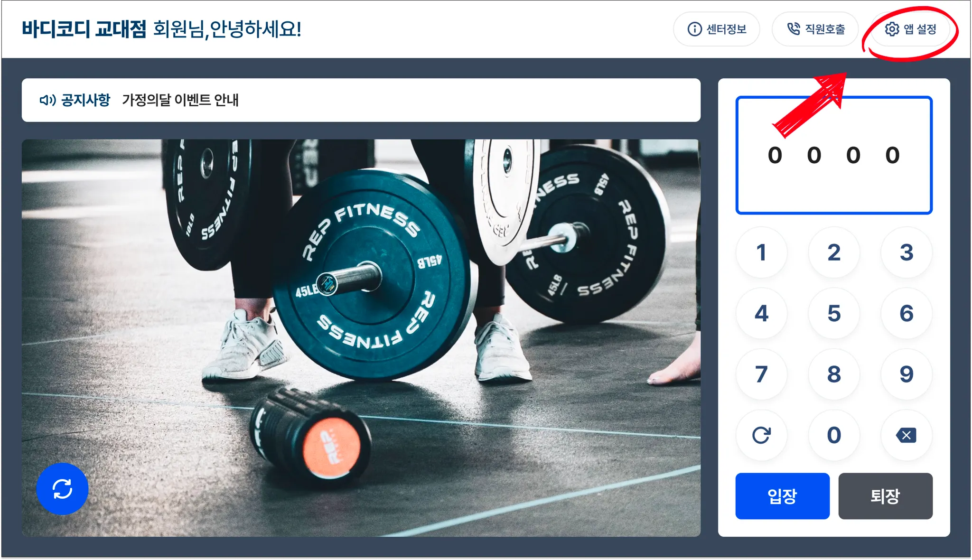Tap number 4 on the keypad

tap(761, 313)
